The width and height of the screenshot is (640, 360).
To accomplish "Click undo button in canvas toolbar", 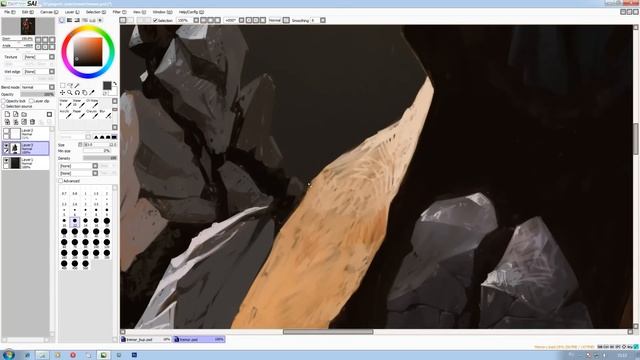I will [x=123, y=20].
